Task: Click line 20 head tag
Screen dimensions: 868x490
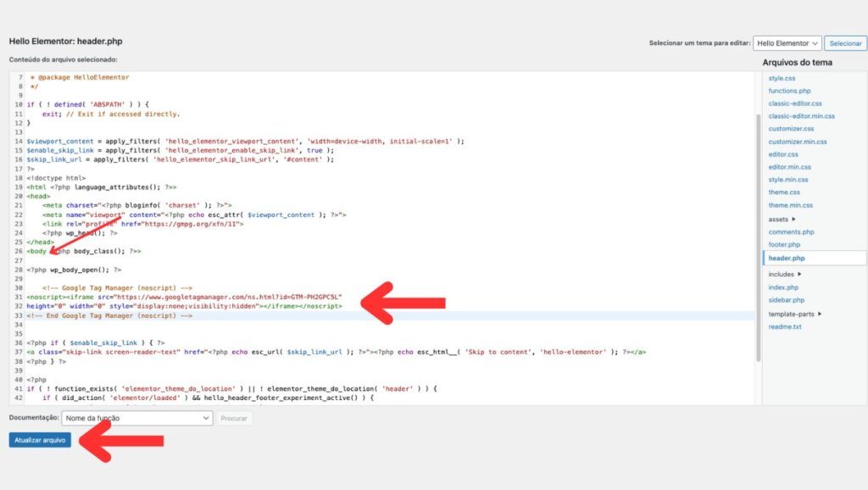Action: pyautogui.click(x=38, y=196)
